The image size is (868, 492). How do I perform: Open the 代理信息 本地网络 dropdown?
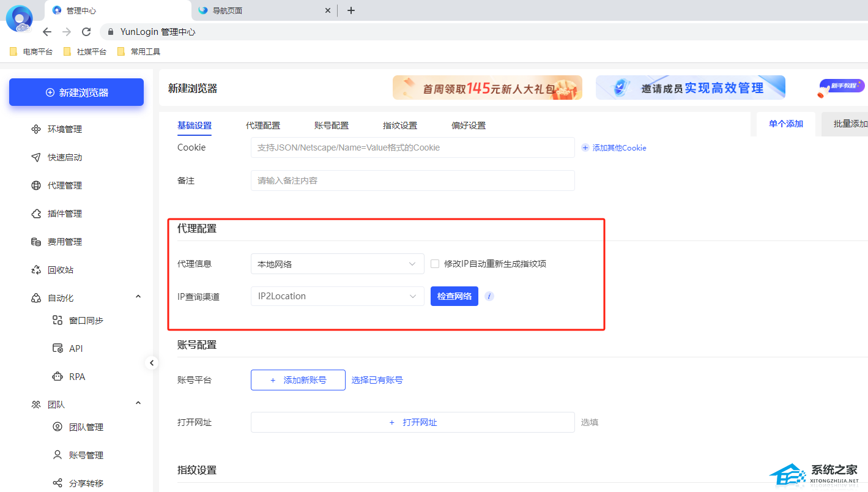click(337, 264)
